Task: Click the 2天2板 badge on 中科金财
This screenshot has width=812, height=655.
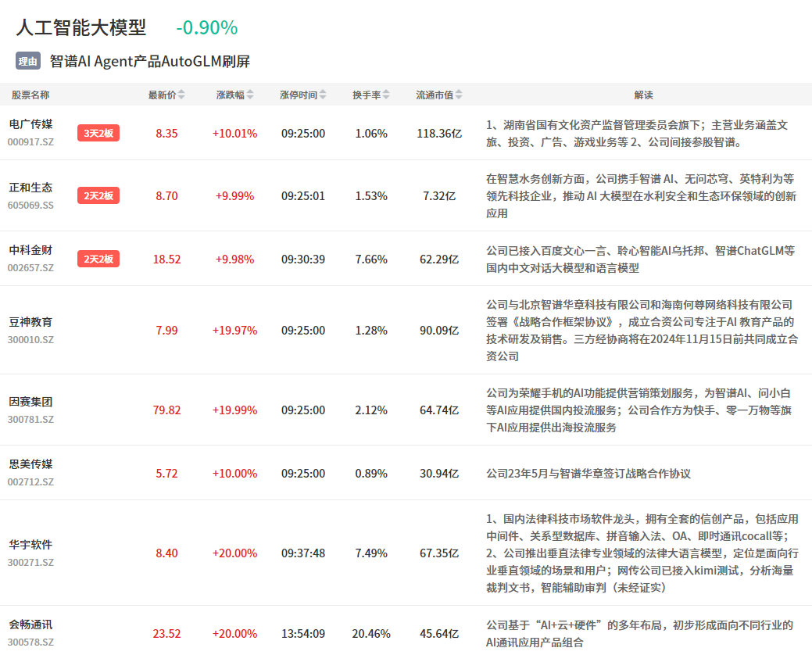Action: (x=98, y=259)
